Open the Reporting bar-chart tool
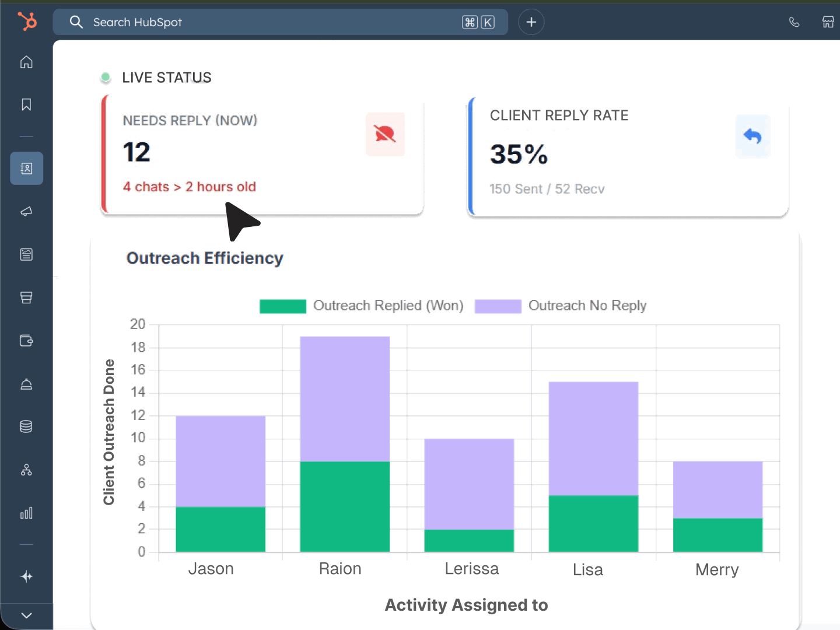840x630 pixels. (x=26, y=513)
